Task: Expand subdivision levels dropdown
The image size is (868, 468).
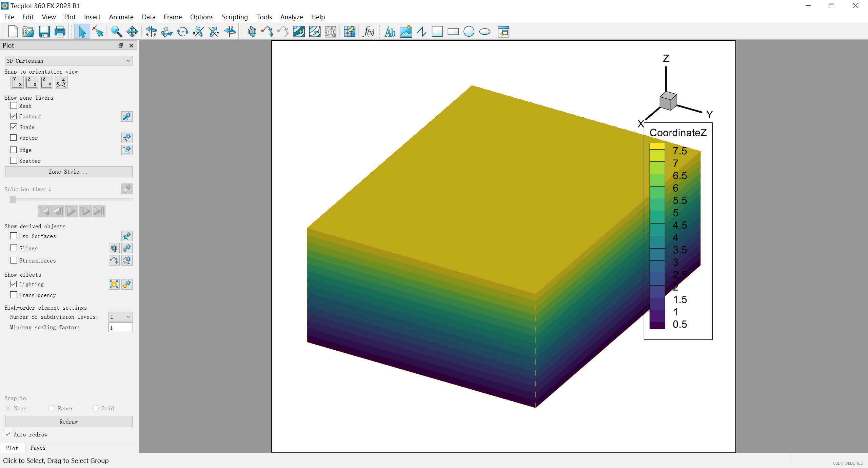Action: pyautogui.click(x=120, y=317)
